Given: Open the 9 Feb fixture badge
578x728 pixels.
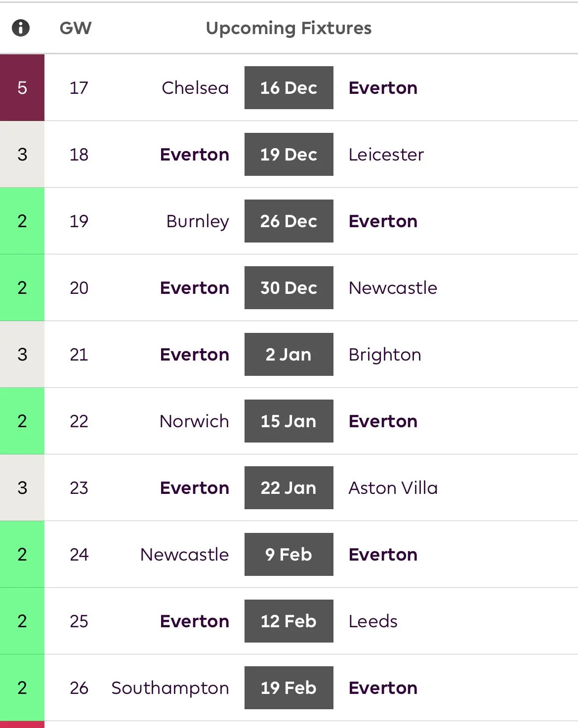Looking at the screenshot, I should tap(289, 555).
